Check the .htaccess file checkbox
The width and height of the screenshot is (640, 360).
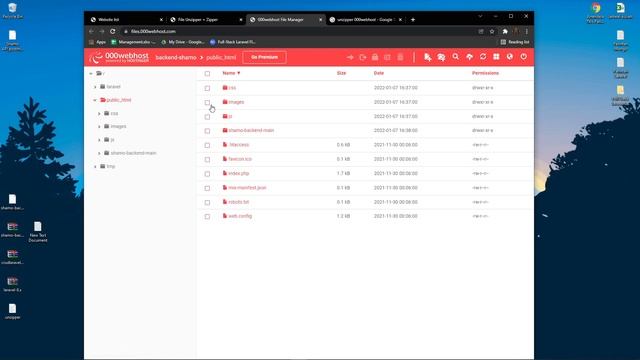(207, 145)
